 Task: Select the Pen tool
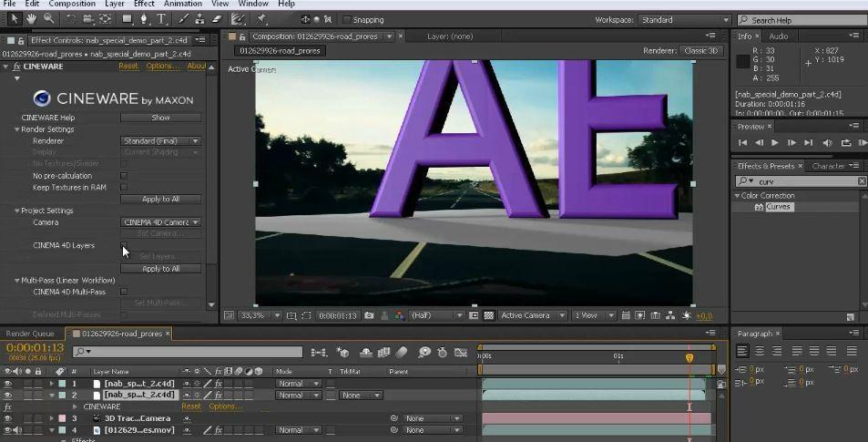click(x=145, y=19)
